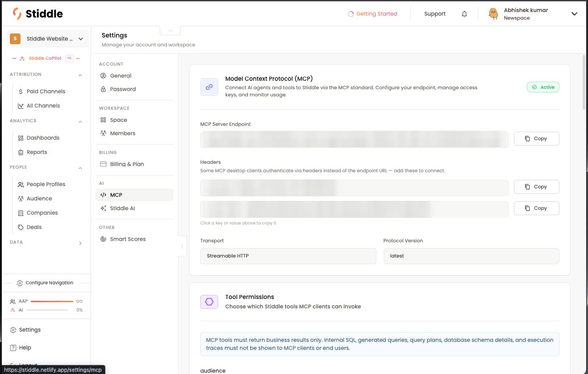Click the Streamable HTTP transport field
Screen dimensions: 588x374
288,256
